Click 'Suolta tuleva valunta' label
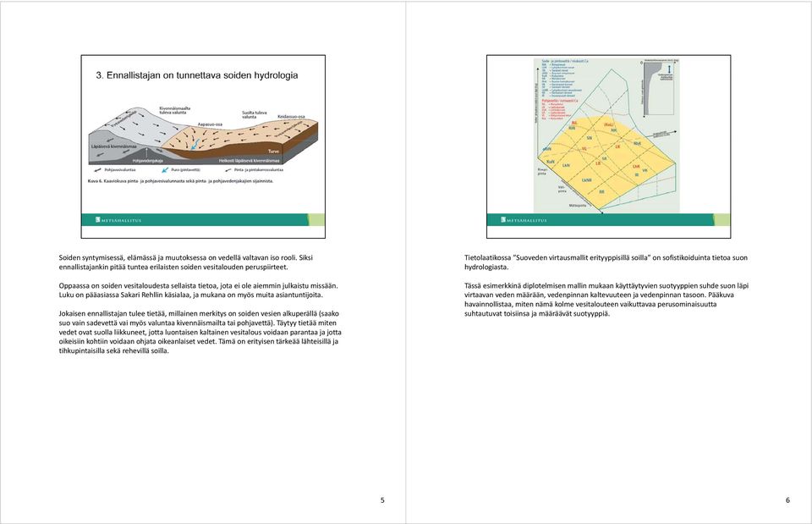Screen dimensions: 812x524 coord(255,114)
